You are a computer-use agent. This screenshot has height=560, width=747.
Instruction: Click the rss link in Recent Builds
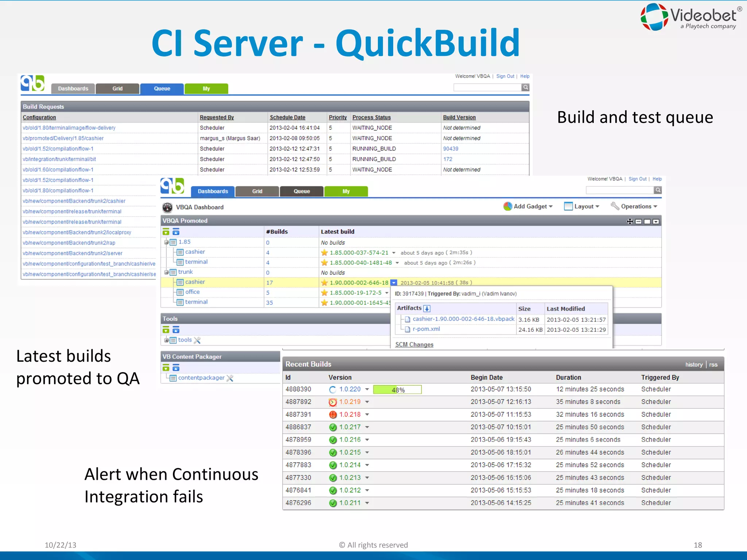point(713,365)
